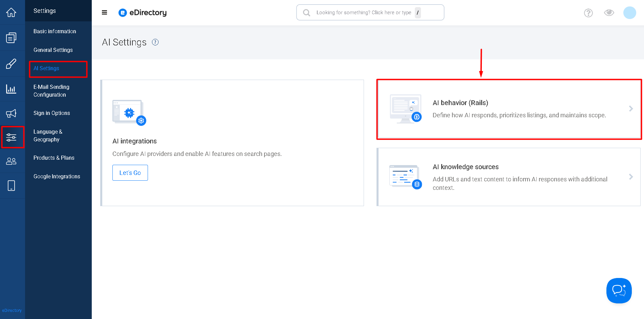The image size is (644, 319).
Task: Go to the Home dashboard icon
Action: click(11, 13)
